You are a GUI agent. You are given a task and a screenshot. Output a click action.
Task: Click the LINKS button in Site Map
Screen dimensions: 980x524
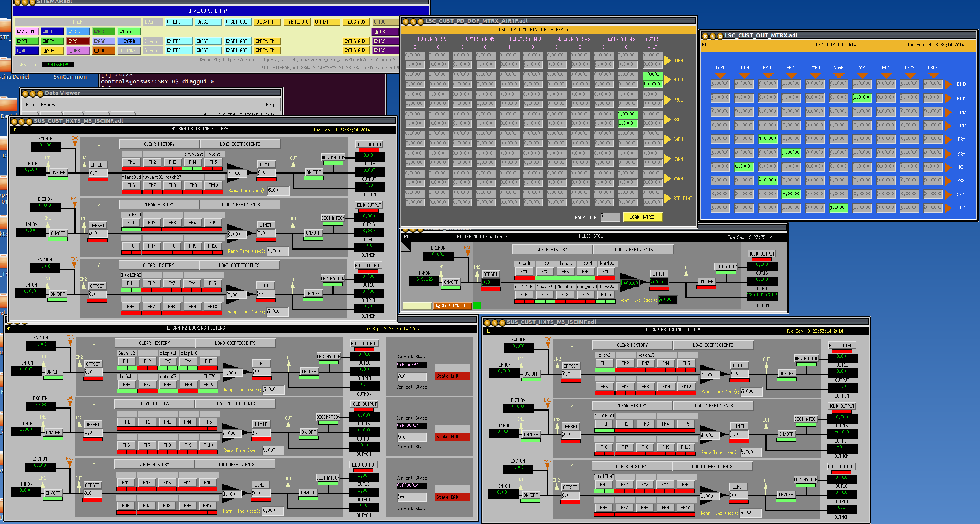tap(129, 51)
